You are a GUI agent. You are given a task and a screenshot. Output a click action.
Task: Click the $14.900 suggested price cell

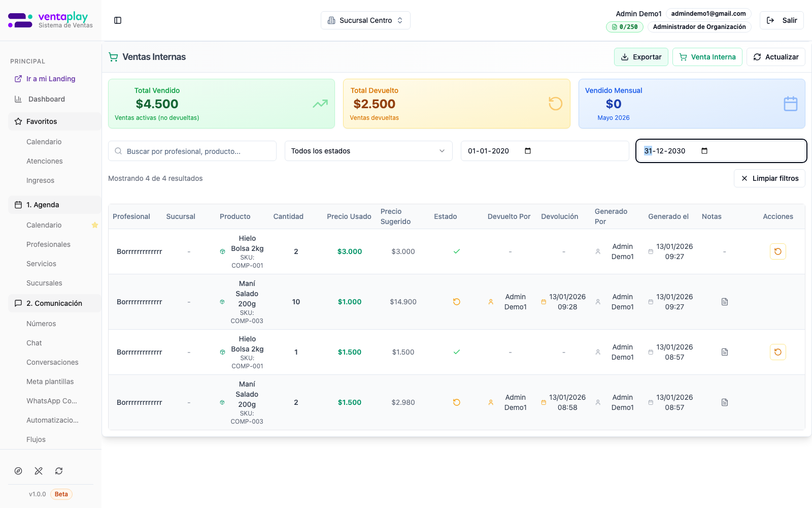pyautogui.click(x=403, y=302)
